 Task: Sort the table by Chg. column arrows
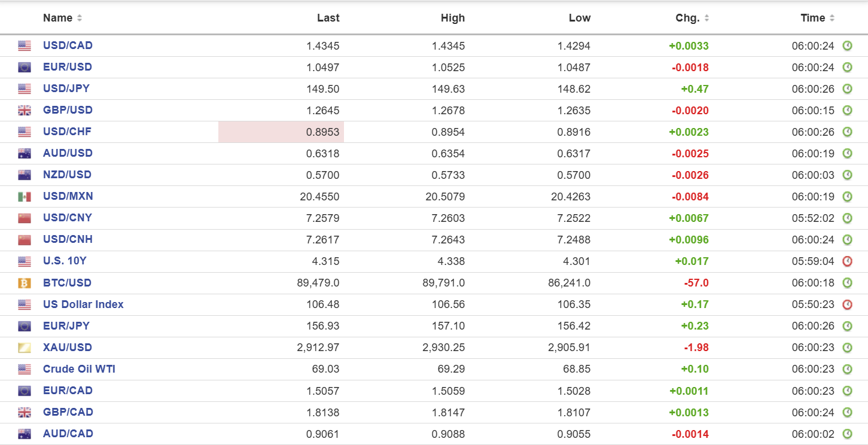click(706, 19)
